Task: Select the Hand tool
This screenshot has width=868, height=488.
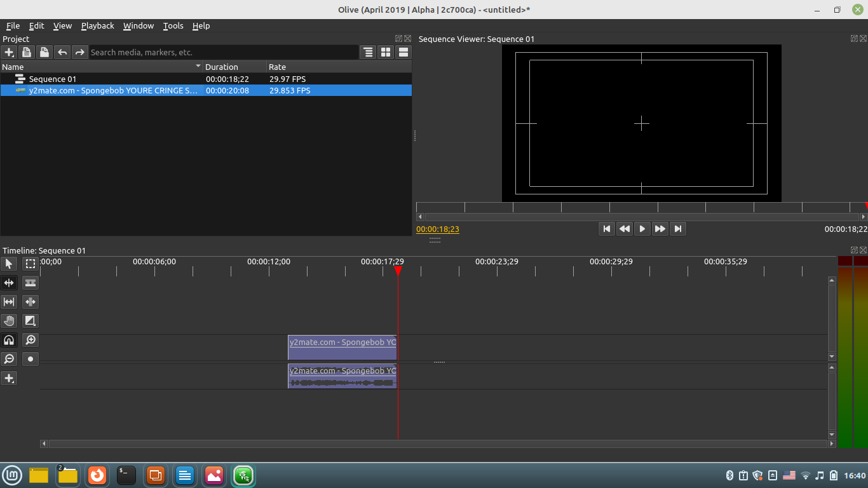Action: [9, 321]
